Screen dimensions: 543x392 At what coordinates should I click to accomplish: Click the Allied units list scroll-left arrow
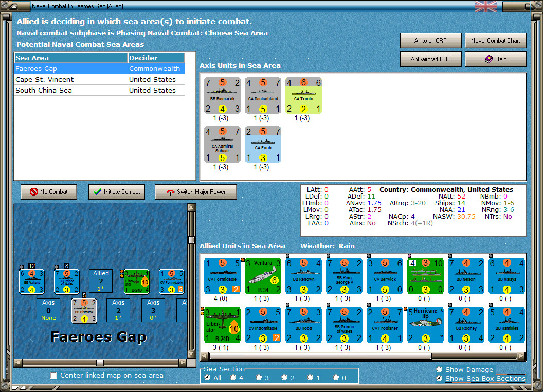tap(205, 356)
